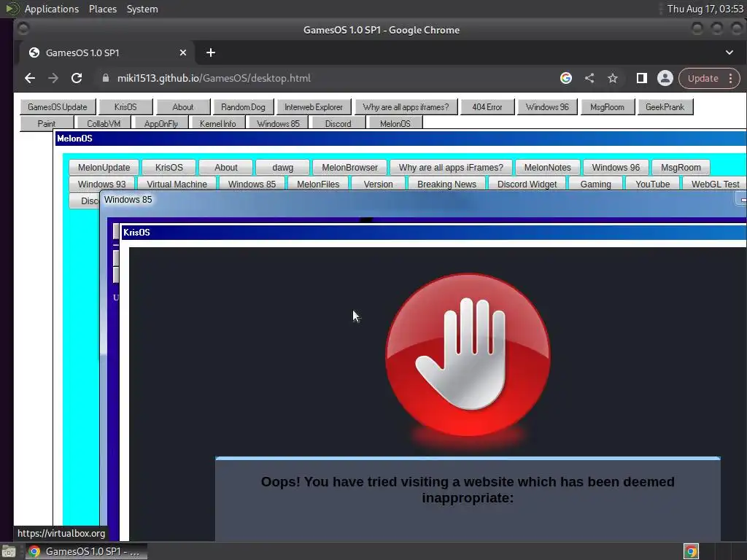Select the GamesOS 1.0 SP1 browser tab

107,52
